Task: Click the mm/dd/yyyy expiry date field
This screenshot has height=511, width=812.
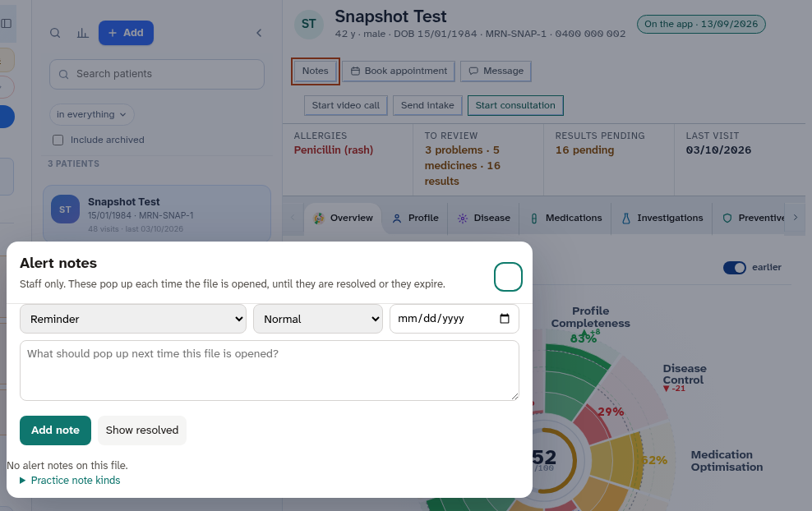Action: [454, 319]
